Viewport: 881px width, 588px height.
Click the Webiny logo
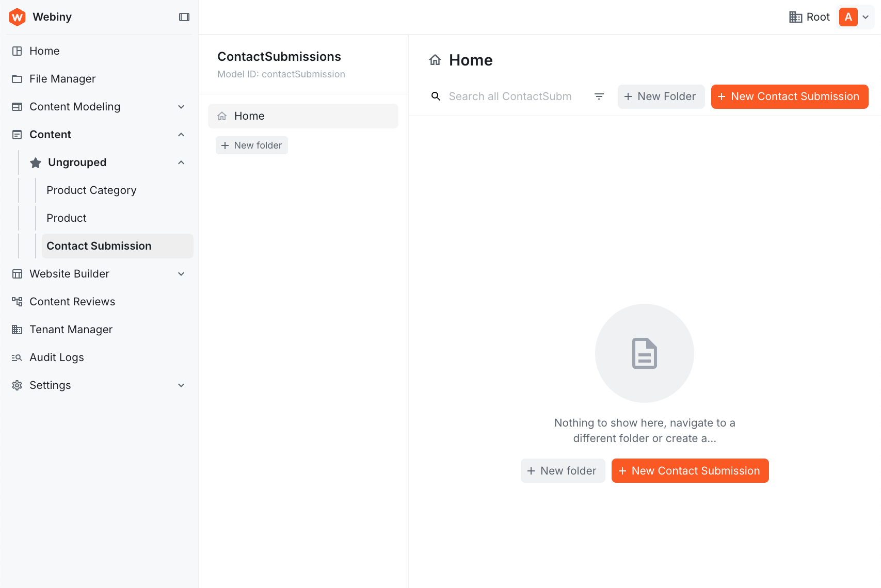coord(17,17)
